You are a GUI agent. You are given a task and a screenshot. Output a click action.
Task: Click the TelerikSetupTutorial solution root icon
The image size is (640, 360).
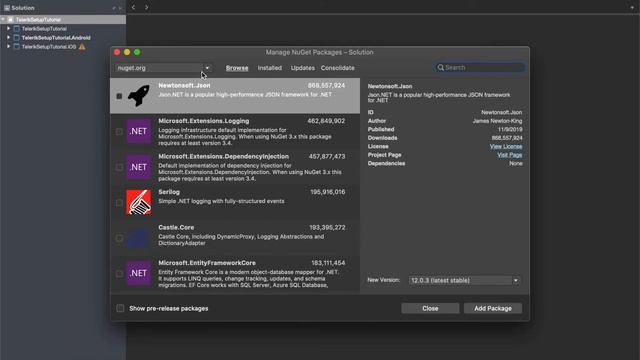11,20
